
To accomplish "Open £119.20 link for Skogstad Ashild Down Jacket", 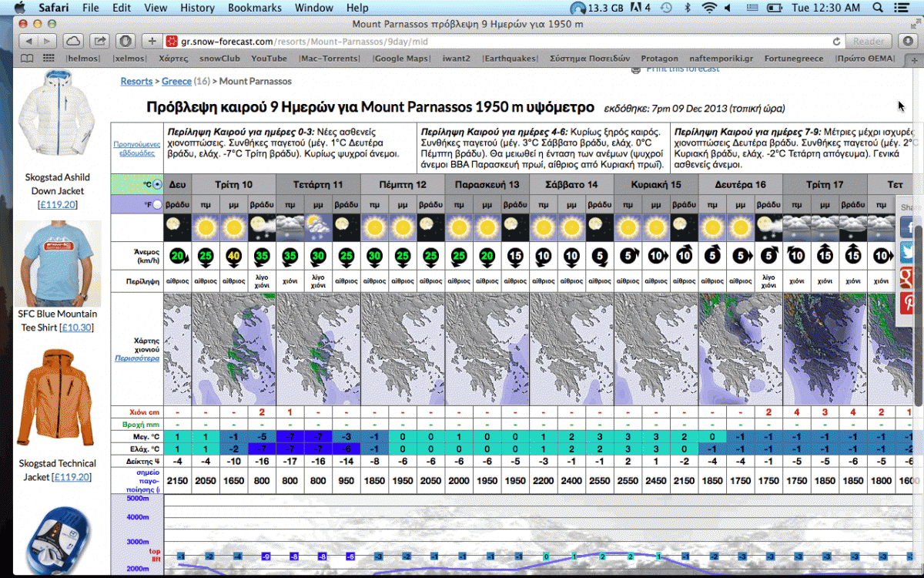I will click(x=58, y=204).
